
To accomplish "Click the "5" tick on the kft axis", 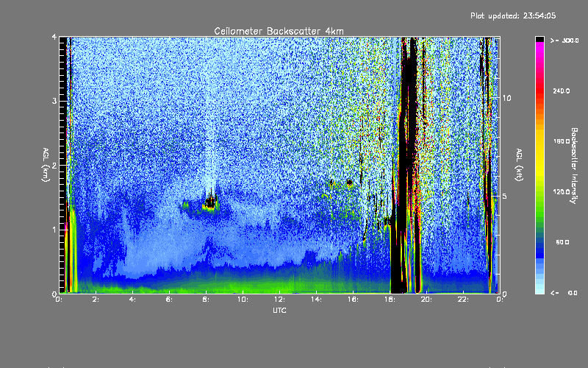I will [x=505, y=196].
